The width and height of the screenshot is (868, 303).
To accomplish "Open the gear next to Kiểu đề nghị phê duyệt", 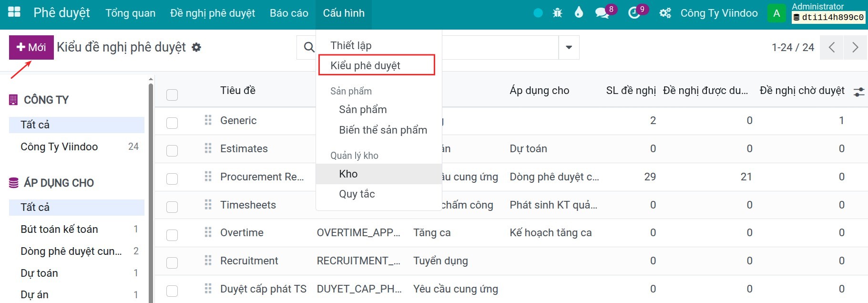I will (196, 47).
